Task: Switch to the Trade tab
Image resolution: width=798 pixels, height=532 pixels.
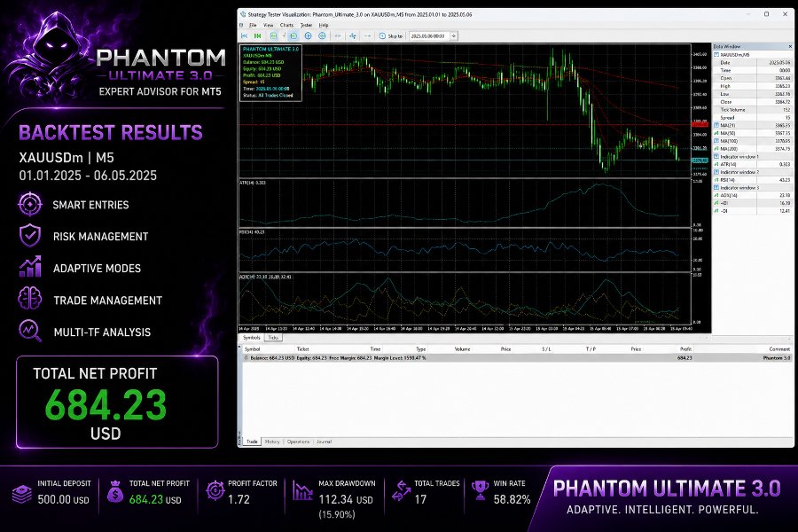Action: point(252,442)
